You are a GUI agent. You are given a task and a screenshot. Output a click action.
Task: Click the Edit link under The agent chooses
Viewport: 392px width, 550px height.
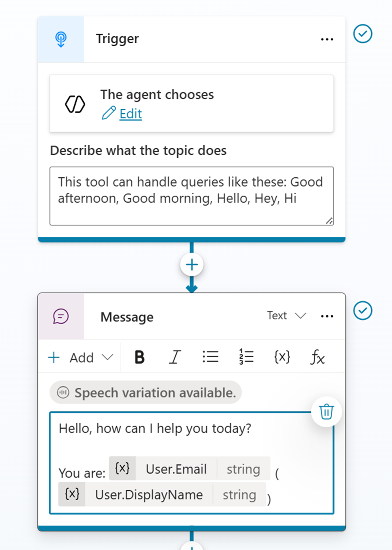click(130, 114)
